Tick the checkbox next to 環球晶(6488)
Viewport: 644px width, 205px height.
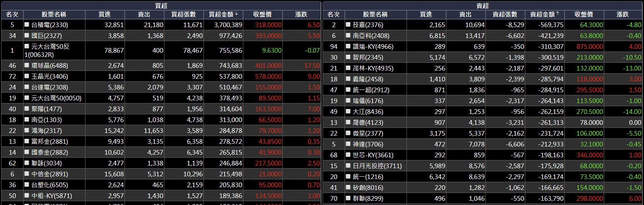click(x=27, y=65)
